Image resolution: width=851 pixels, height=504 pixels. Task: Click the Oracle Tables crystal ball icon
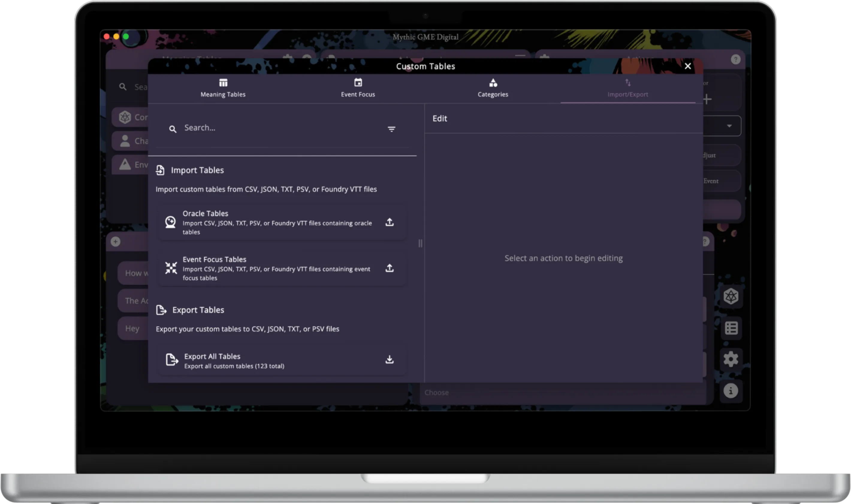[x=170, y=222]
